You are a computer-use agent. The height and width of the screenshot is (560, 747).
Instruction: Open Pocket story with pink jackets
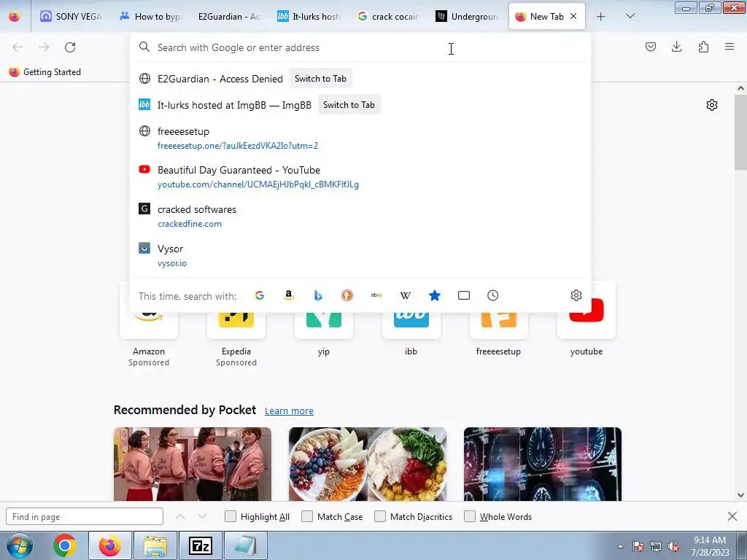tap(193, 464)
